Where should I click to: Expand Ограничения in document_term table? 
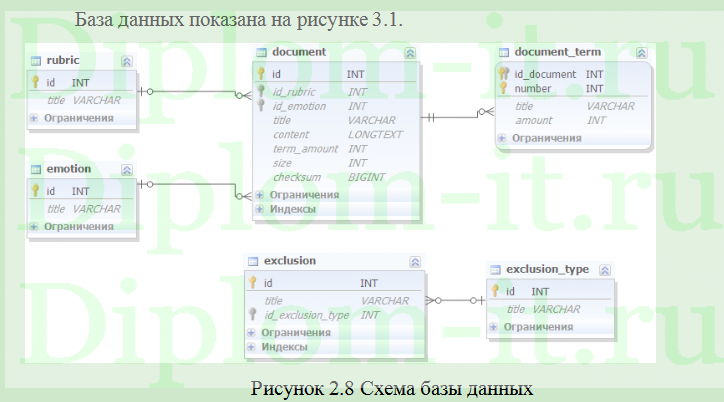(502, 138)
